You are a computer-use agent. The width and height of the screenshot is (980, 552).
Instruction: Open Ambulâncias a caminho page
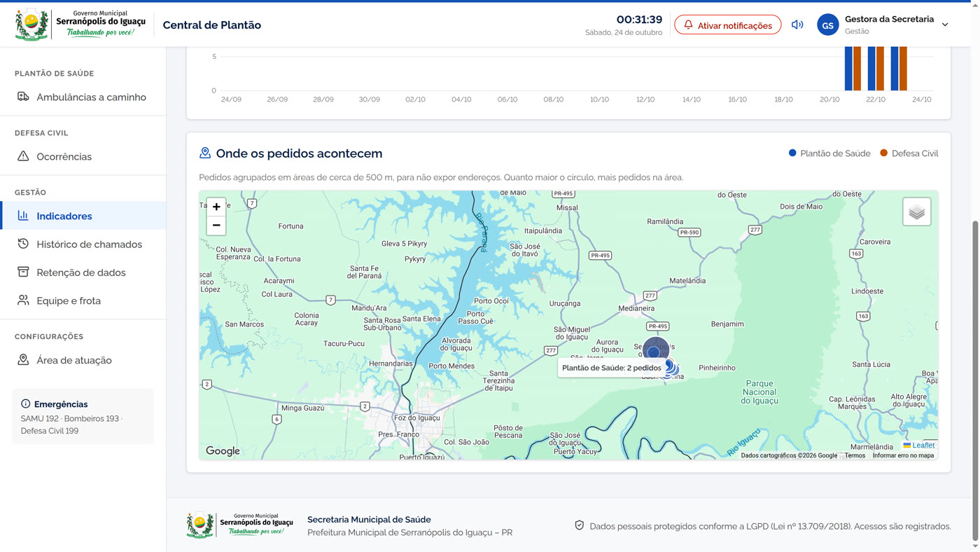(x=83, y=97)
